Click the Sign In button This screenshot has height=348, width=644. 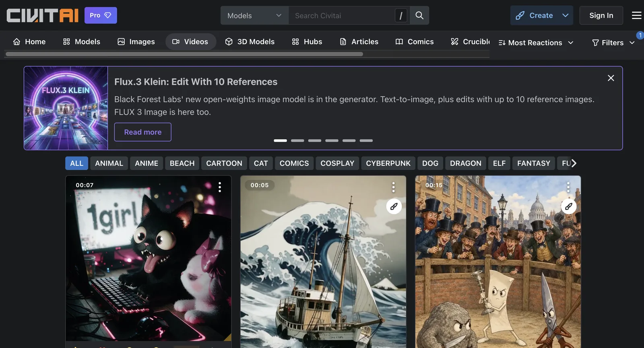point(601,15)
